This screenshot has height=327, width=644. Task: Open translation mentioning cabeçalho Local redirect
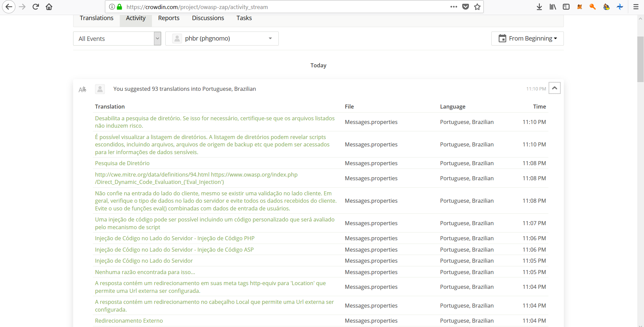pos(214,306)
